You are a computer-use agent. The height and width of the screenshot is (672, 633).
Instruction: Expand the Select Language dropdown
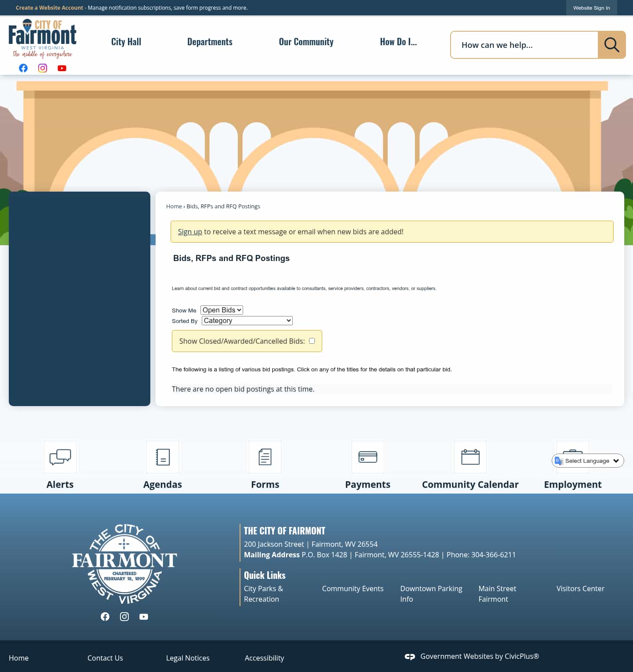click(x=588, y=461)
